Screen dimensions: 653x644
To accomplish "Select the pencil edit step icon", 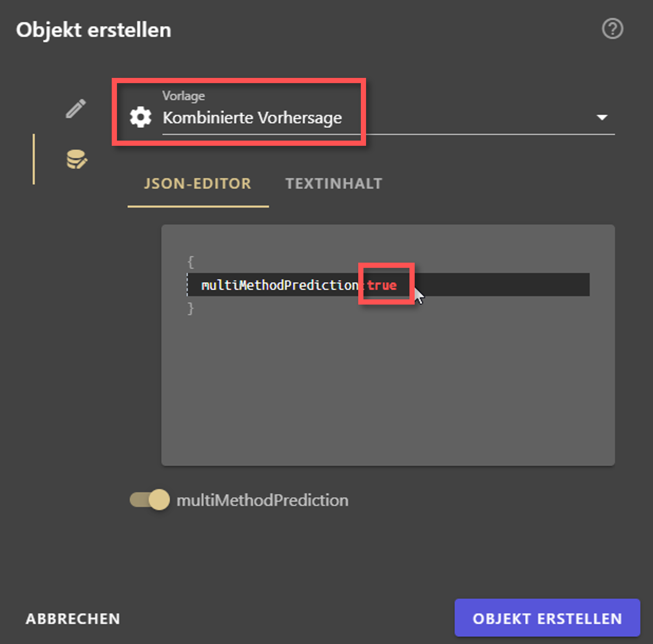I will (x=76, y=109).
